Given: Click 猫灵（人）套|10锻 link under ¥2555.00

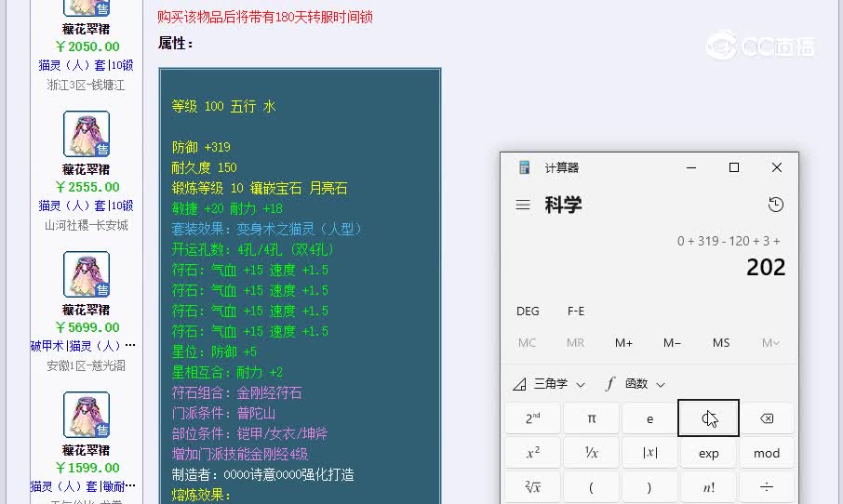Looking at the screenshot, I should (x=86, y=206).
